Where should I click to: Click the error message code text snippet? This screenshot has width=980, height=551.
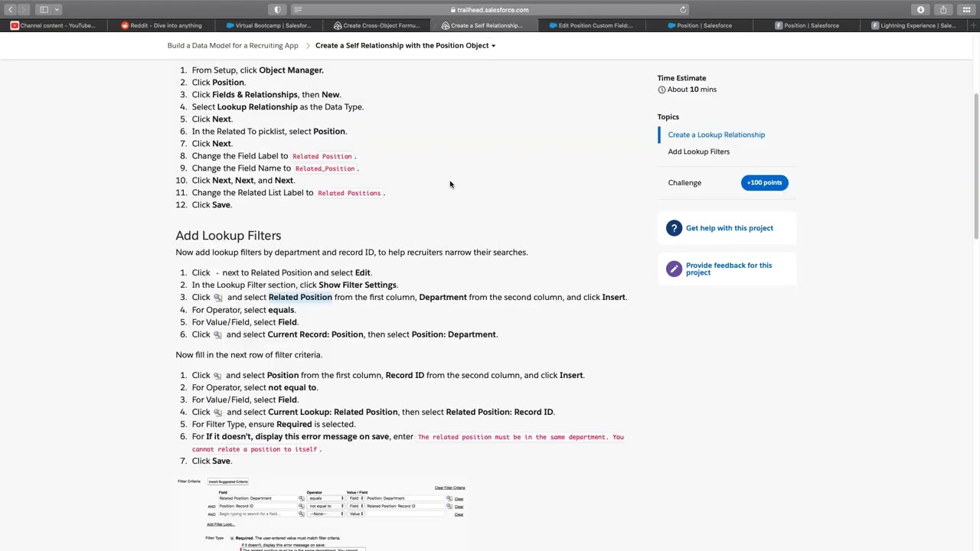pos(408,443)
